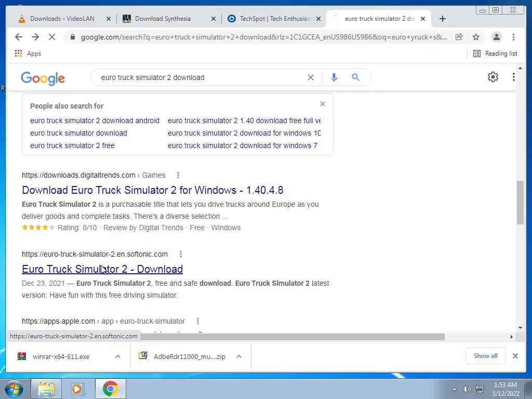Viewport: 532px width, 399px height.
Task: Open more options for the softonic result
Action: (x=181, y=254)
